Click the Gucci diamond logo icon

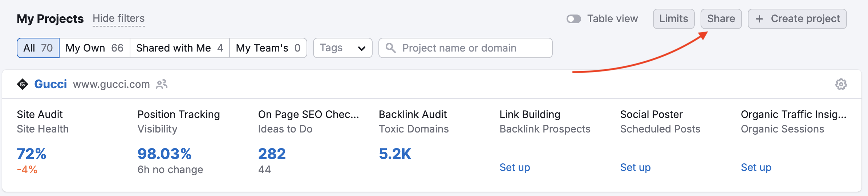click(23, 84)
